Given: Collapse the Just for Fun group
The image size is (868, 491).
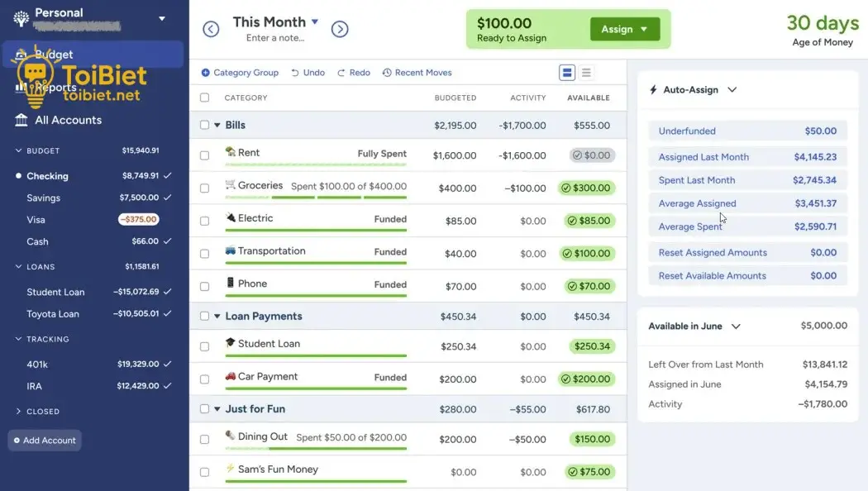Looking at the screenshot, I should [217, 409].
